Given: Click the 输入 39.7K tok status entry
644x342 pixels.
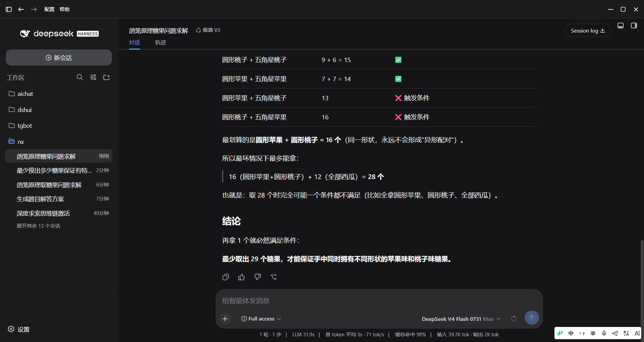Looking at the screenshot, I should (453, 335).
